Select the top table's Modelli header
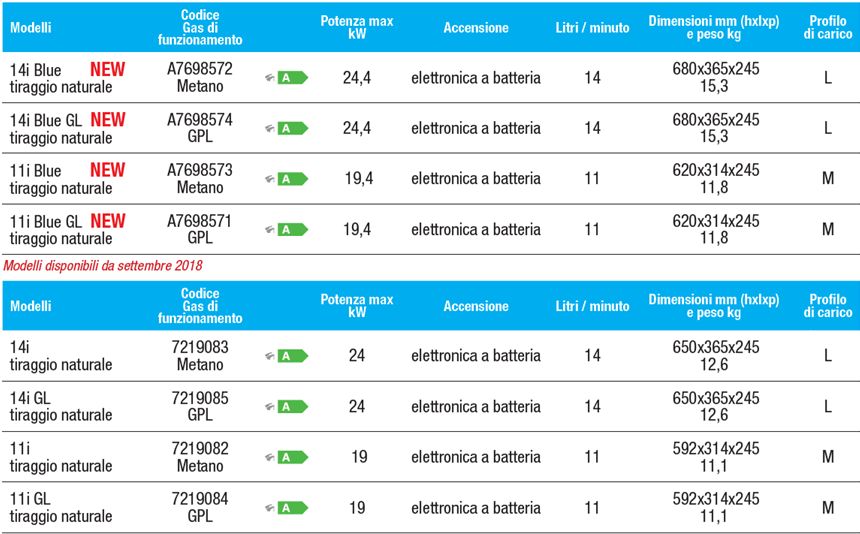Viewport: 860px width, 534px height. [x=30, y=28]
